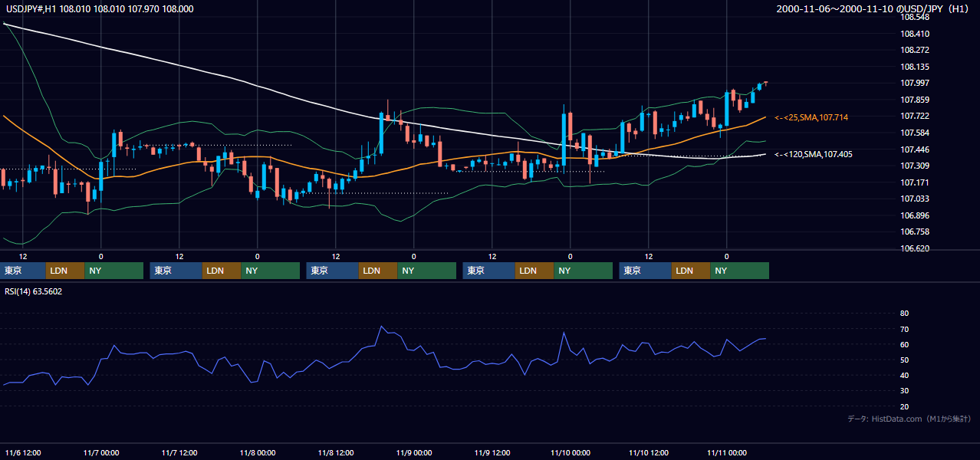Select the 2000-11-06～2000-11-10 USD/JPY chart heading
This screenshot has height=460, width=980.
[874, 8]
